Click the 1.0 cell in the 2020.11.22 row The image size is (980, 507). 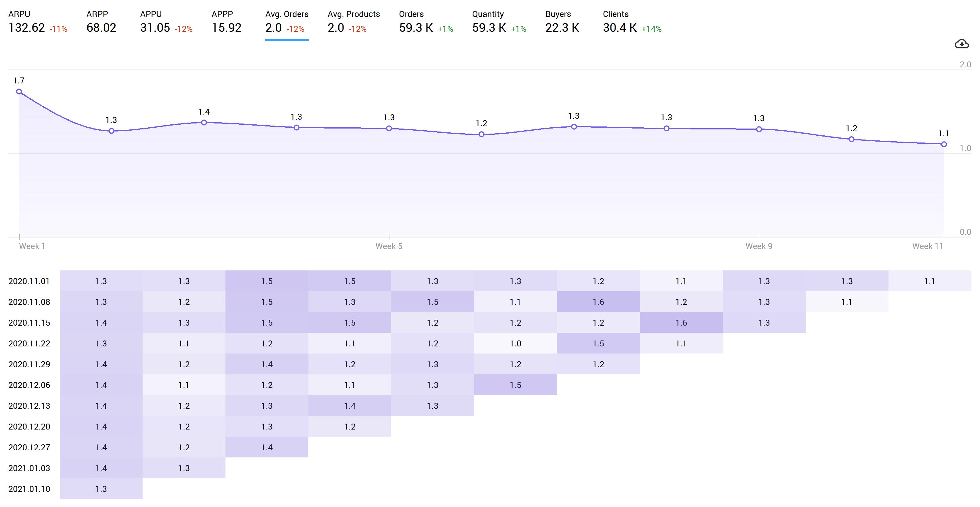coord(515,343)
